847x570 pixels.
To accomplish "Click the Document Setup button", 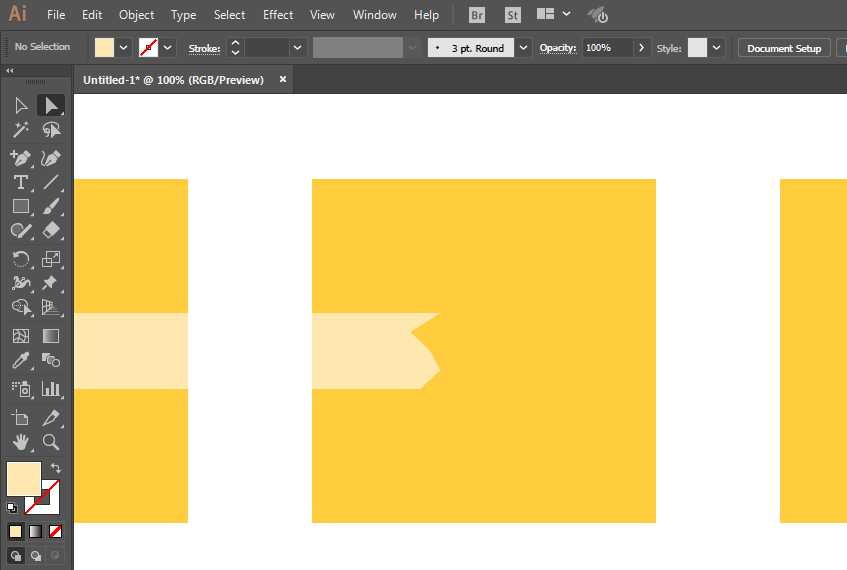I will pyautogui.click(x=784, y=48).
